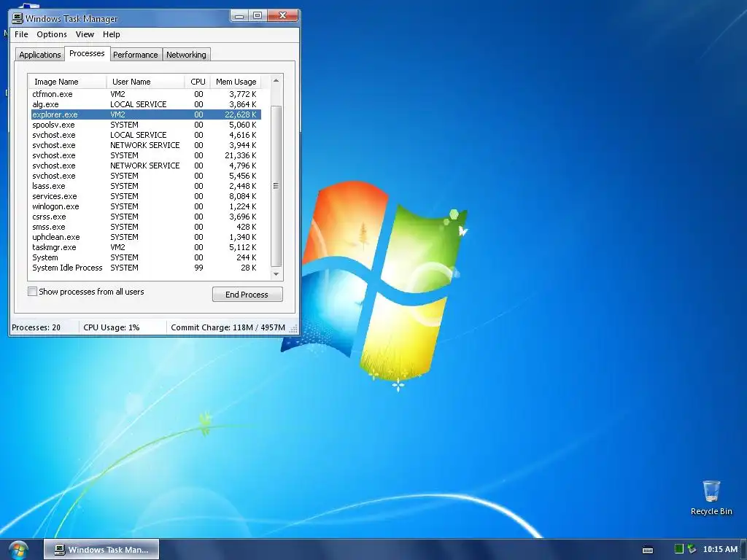Close the Windows Task Manager window
Screen dimensions: 747x560
tap(282, 16)
